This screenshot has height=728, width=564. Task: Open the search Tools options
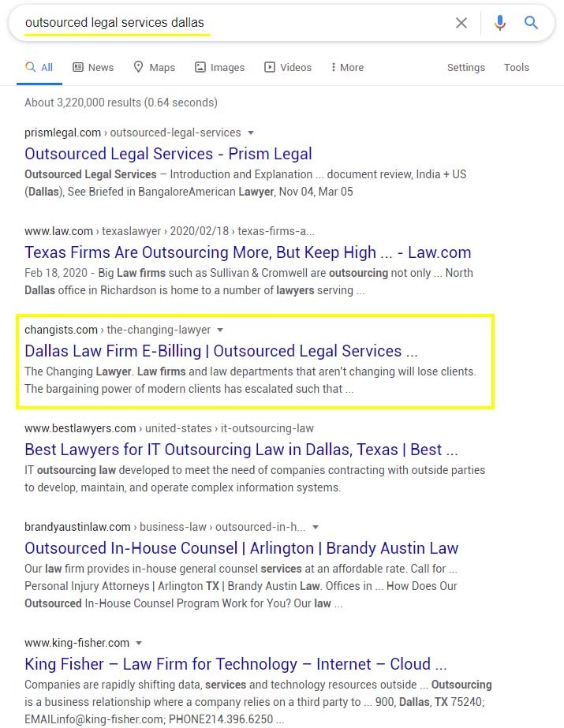pyautogui.click(x=517, y=67)
